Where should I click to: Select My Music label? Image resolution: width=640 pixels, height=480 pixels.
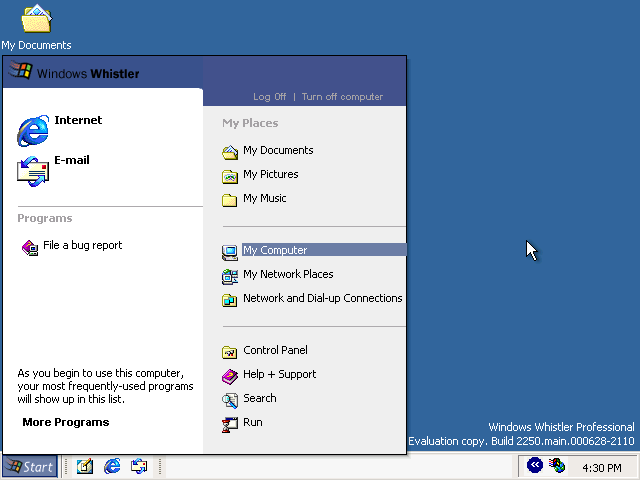coord(264,199)
